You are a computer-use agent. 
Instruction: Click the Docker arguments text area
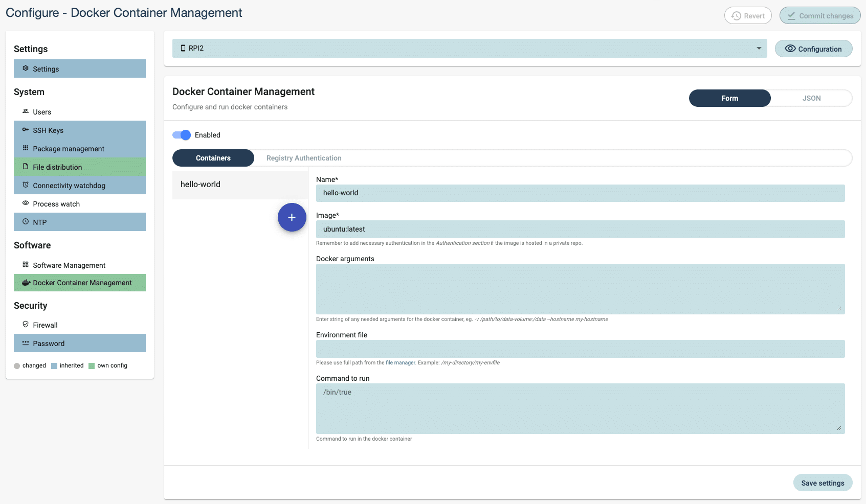[580, 289]
